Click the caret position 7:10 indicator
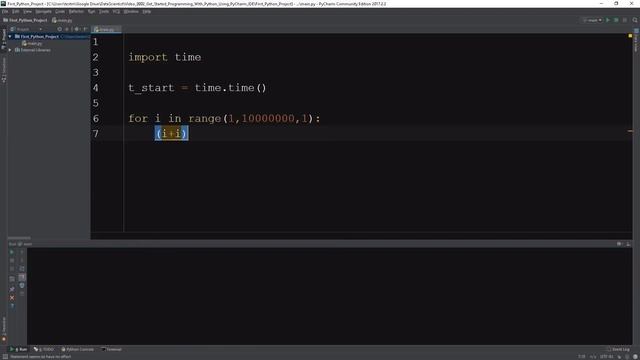Viewport: 640px width, 360px height. [582, 357]
